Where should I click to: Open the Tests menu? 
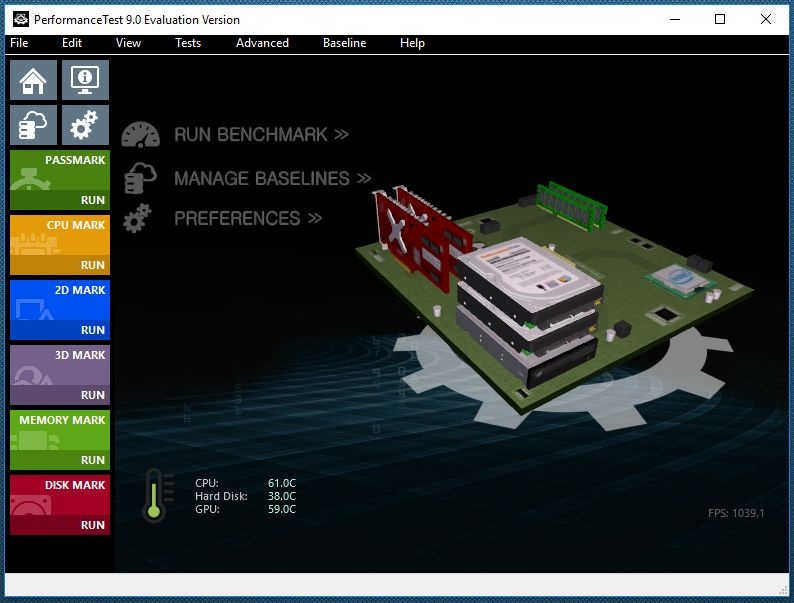coord(188,43)
